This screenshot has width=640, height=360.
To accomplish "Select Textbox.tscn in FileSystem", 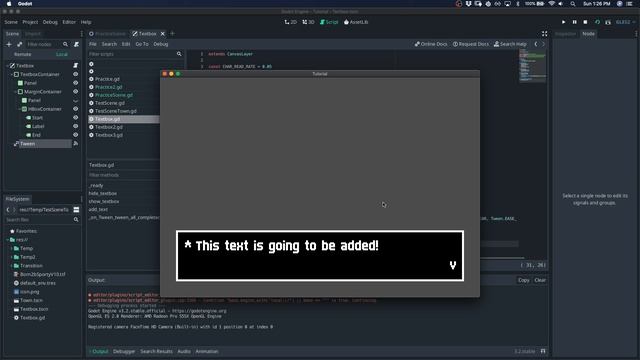I will point(31,309).
